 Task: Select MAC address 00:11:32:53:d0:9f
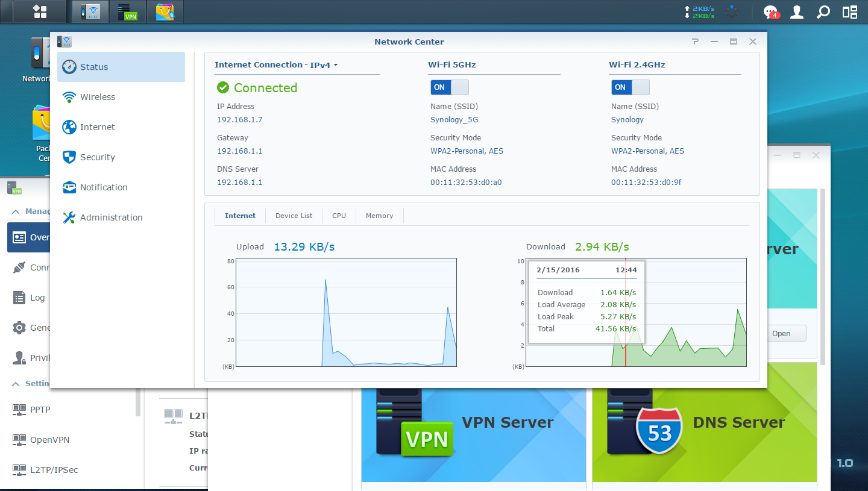(646, 183)
